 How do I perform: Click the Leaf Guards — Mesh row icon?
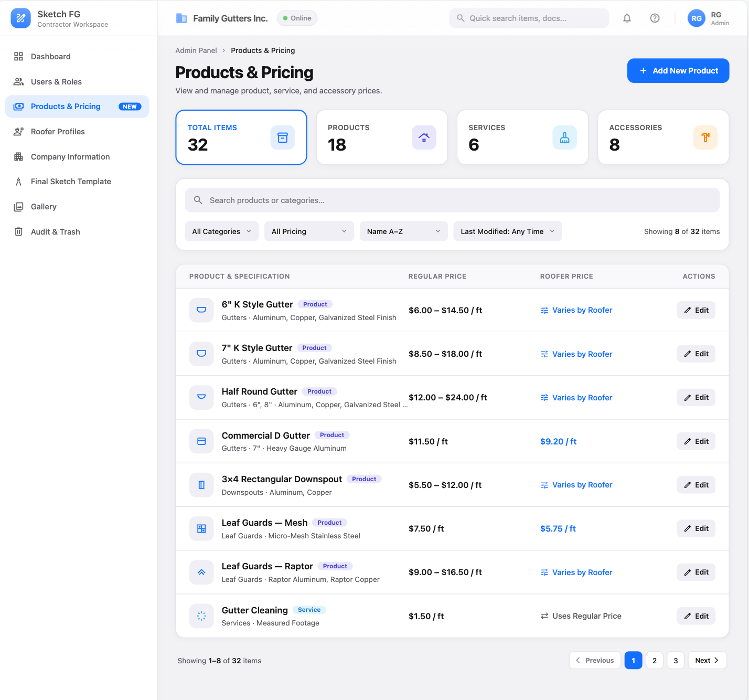(201, 528)
